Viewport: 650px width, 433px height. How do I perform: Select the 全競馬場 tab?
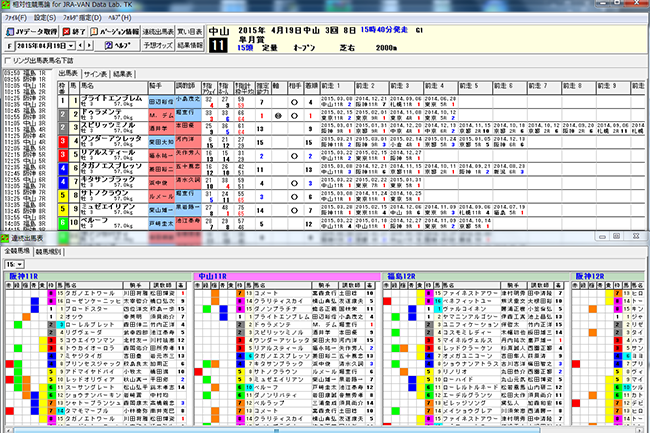point(17,251)
